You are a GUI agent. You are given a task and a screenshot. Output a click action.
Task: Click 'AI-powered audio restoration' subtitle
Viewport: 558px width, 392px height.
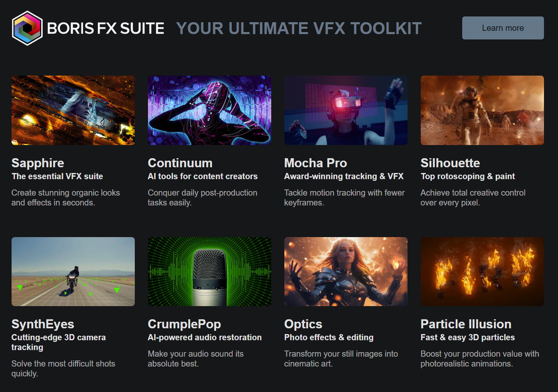205,338
